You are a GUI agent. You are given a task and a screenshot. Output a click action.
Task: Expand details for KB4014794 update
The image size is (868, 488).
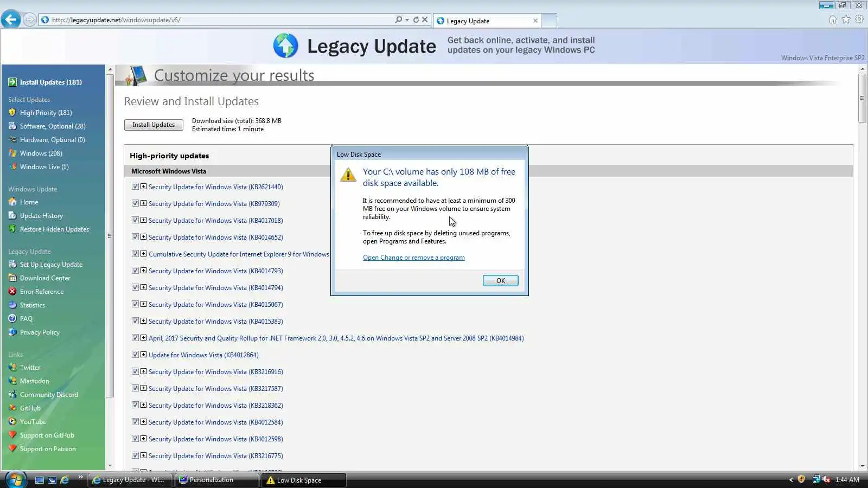pyautogui.click(x=143, y=287)
